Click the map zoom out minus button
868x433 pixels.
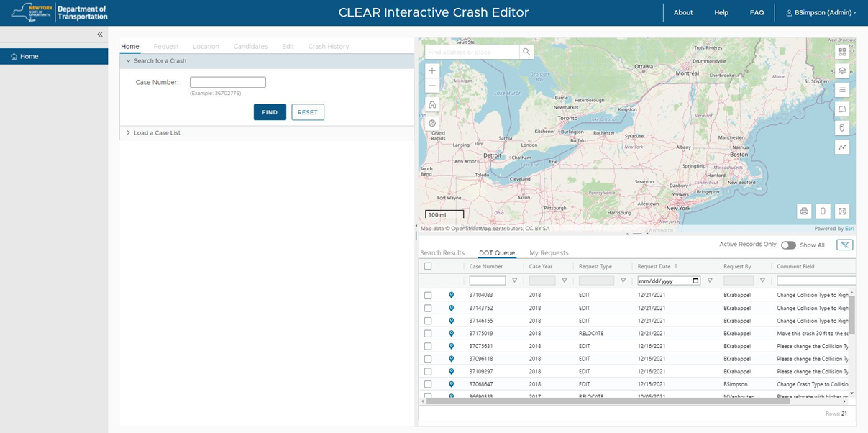(432, 86)
